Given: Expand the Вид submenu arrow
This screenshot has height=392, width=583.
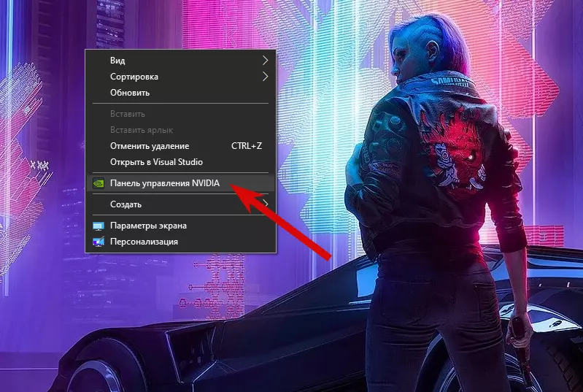Looking at the screenshot, I should point(265,61).
